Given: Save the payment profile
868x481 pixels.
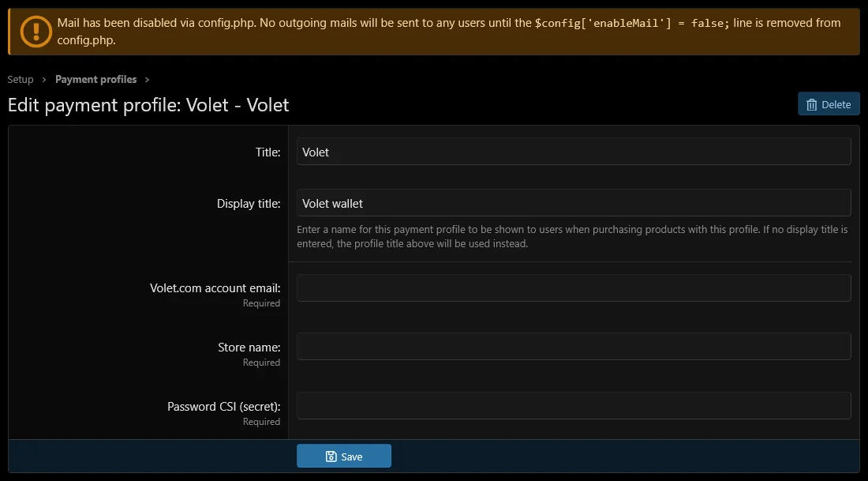Looking at the screenshot, I should click(x=344, y=457).
